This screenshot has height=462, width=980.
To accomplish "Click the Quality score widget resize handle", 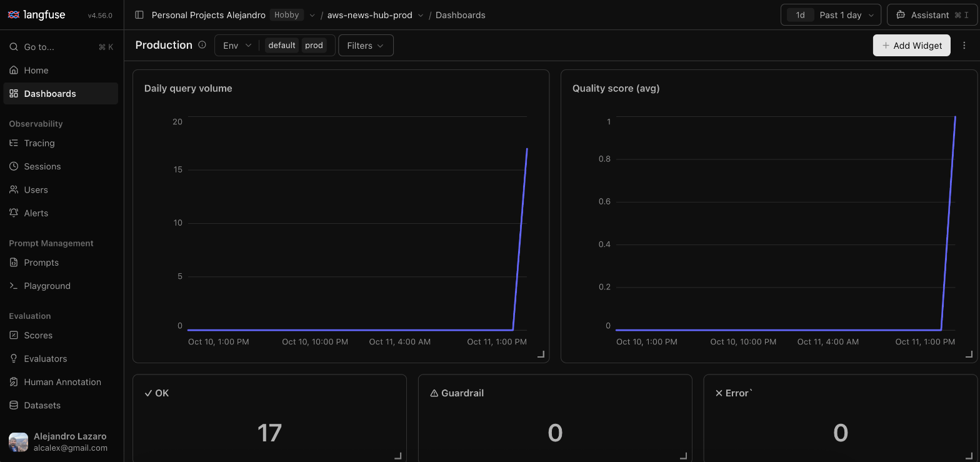I will point(969,354).
